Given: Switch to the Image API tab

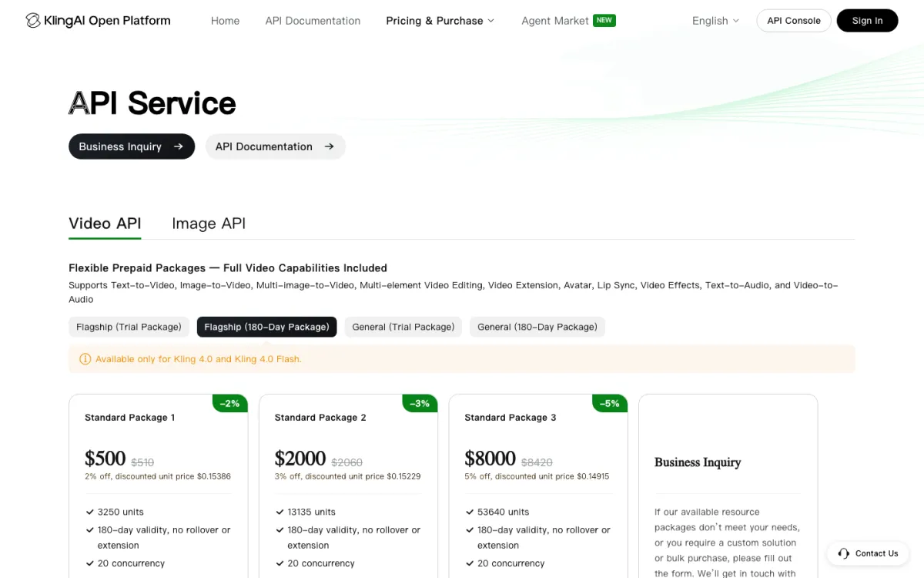Looking at the screenshot, I should pyautogui.click(x=209, y=223).
